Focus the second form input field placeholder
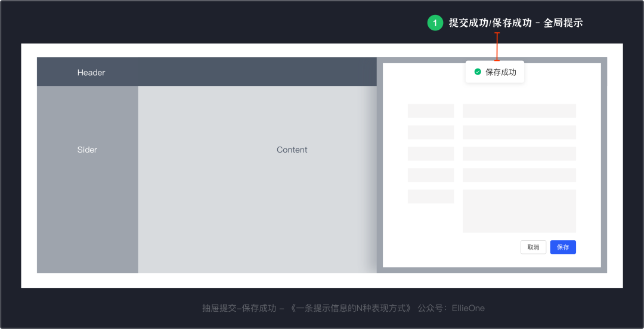The width and height of the screenshot is (644, 329). pos(519,132)
